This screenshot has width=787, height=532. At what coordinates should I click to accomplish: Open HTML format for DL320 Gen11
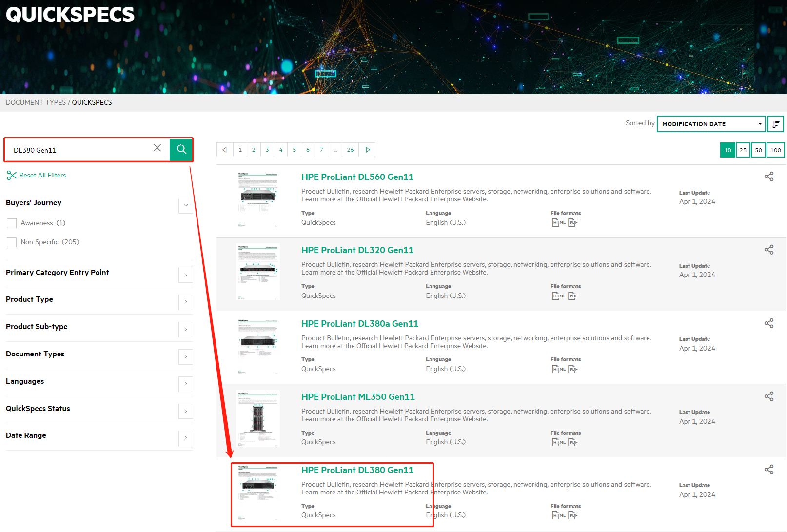point(558,296)
